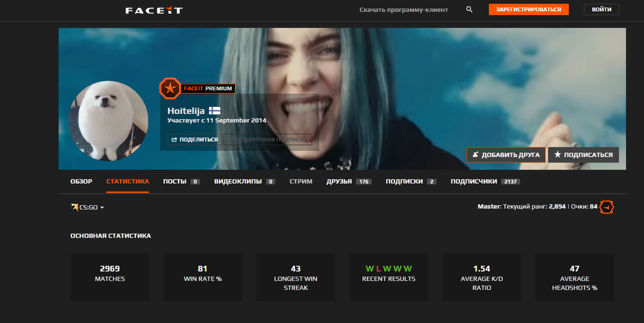Click the Участвует с 11 September 2014 text
Viewport: 644px width, 323px height.
pyautogui.click(x=217, y=121)
